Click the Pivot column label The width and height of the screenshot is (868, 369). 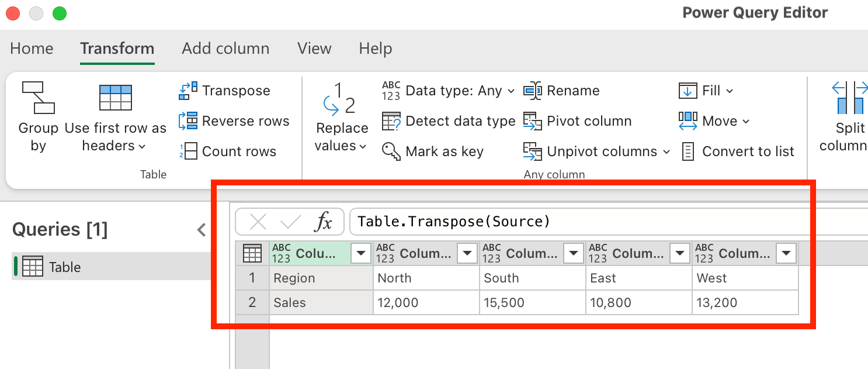point(589,121)
